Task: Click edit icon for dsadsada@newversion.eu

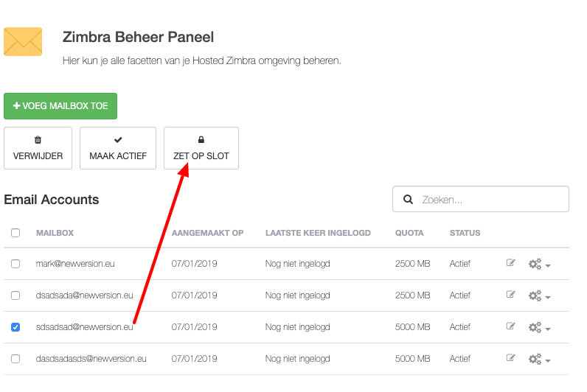Action: tap(510, 295)
